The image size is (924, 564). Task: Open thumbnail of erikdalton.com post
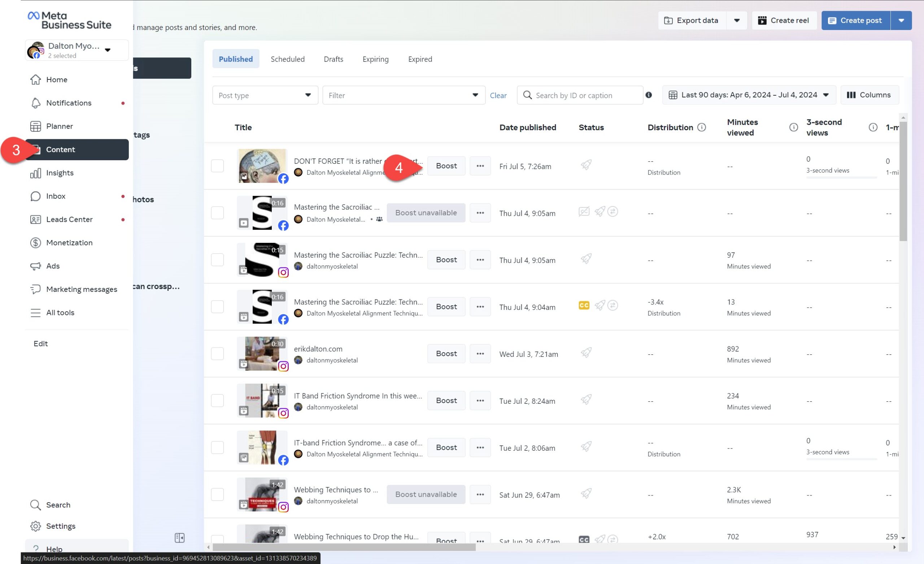[262, 354]
